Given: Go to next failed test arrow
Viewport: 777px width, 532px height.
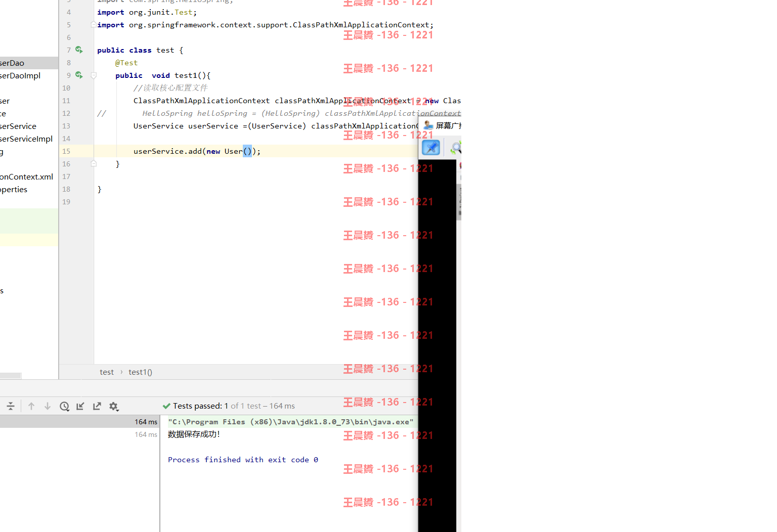Looking at the screenshot, I should click(48, 406).
